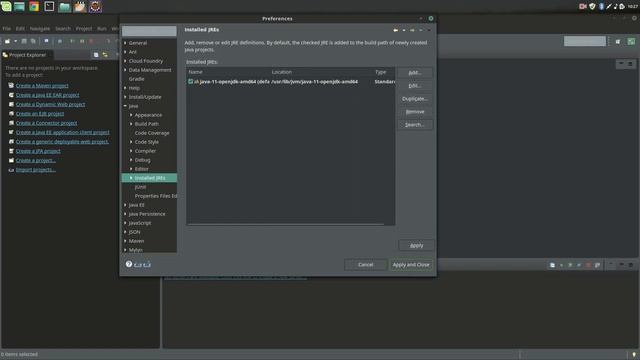Click the New toolbar icon in Eclipse
This screenshot has height=360, width=640.
7,41
